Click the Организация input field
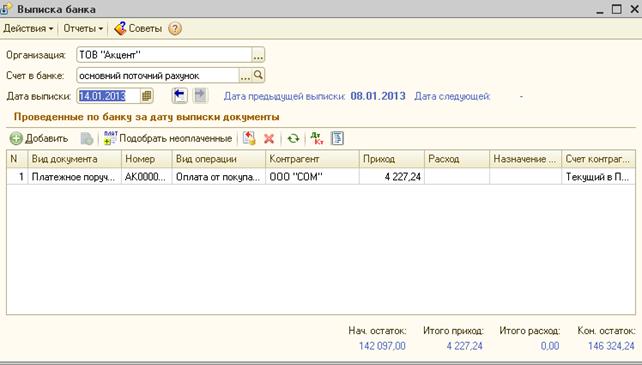 [x=164, y=55]
